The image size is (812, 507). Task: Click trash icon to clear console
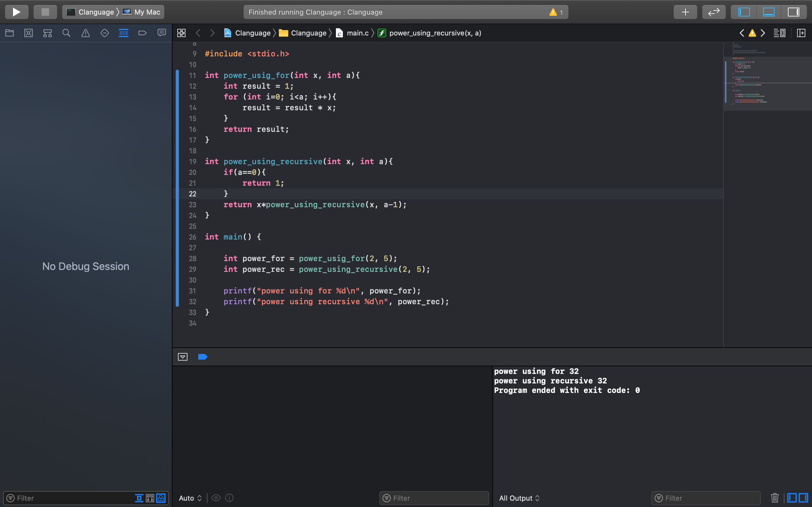[x=775, y=497]
